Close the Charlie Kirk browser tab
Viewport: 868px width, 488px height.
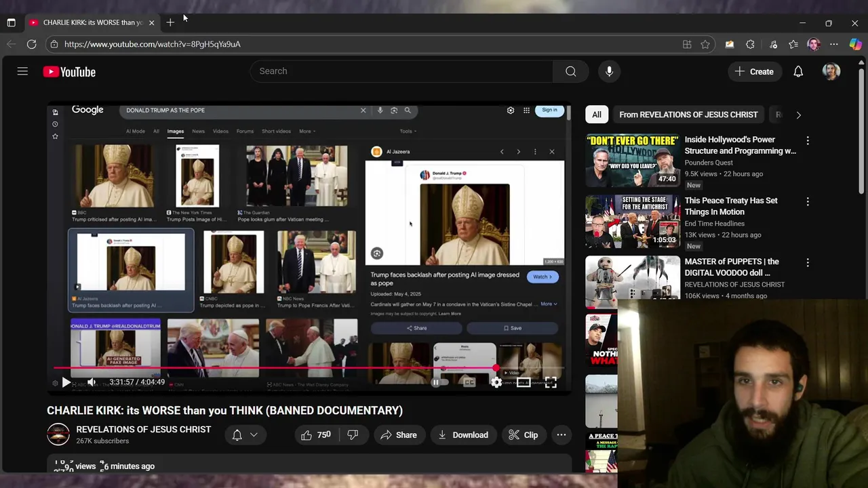pos(151,22)
